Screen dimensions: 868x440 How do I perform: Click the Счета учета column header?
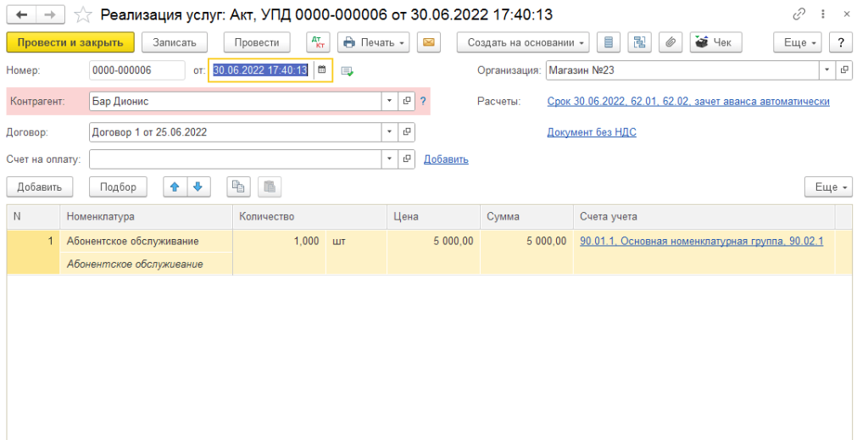click(x=704, y=217)
